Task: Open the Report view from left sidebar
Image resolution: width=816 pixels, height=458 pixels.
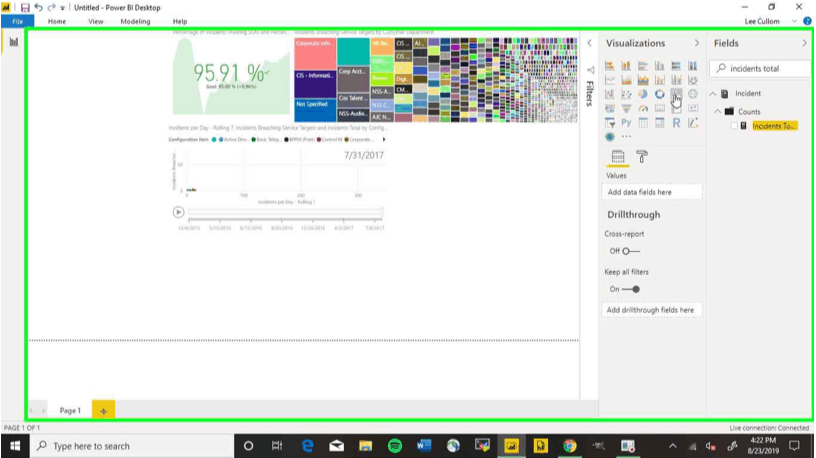Action: pyautogui.click(x=14, y=42)
